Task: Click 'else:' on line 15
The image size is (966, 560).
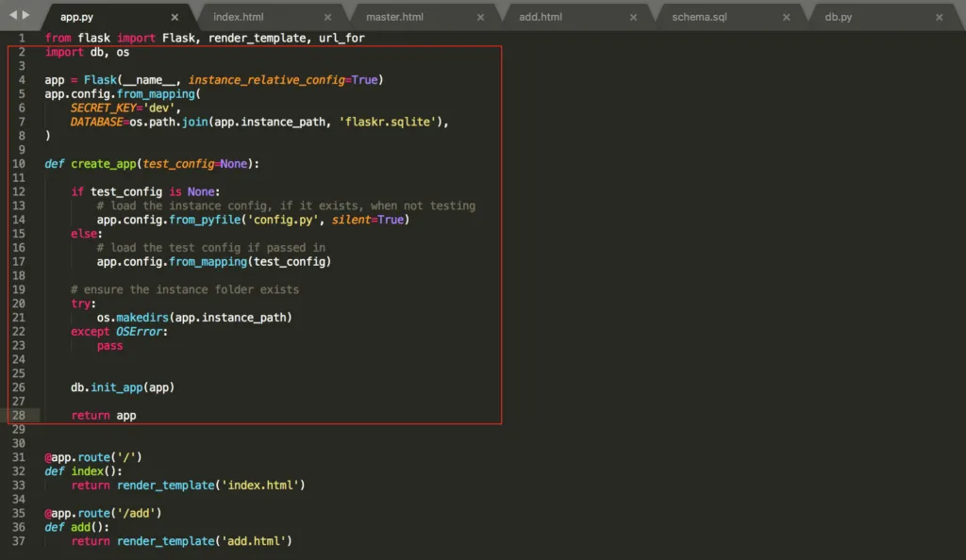Action: point(87,234)
